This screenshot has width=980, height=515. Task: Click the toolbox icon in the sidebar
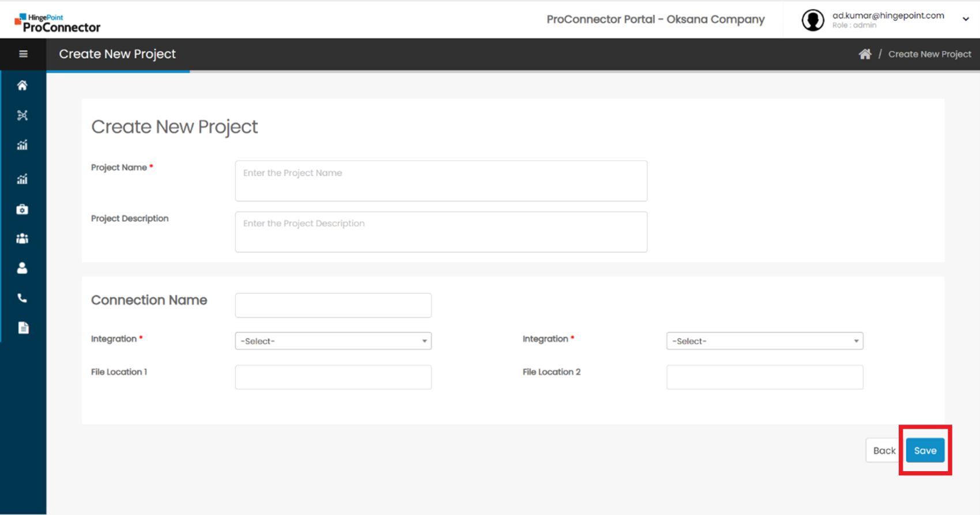tap(22, 210)
